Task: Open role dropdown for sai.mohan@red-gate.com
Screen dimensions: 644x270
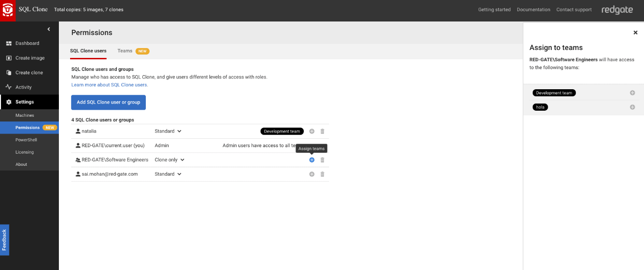Action: (x=168, y=174)
